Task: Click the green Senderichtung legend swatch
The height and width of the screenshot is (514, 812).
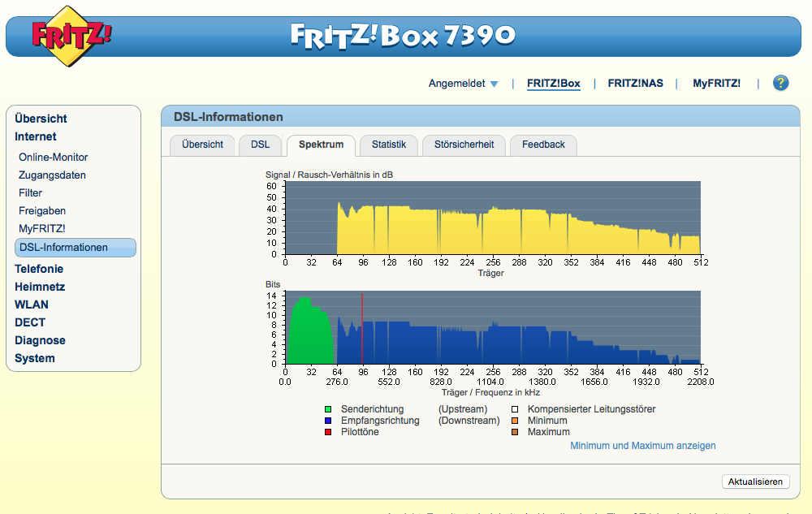Action: point(328,409)
